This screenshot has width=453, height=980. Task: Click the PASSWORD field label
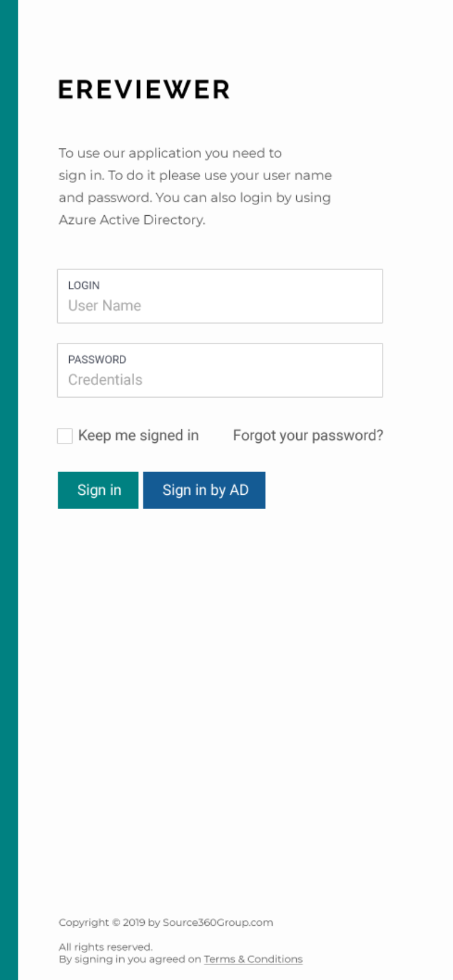(97, 359)
